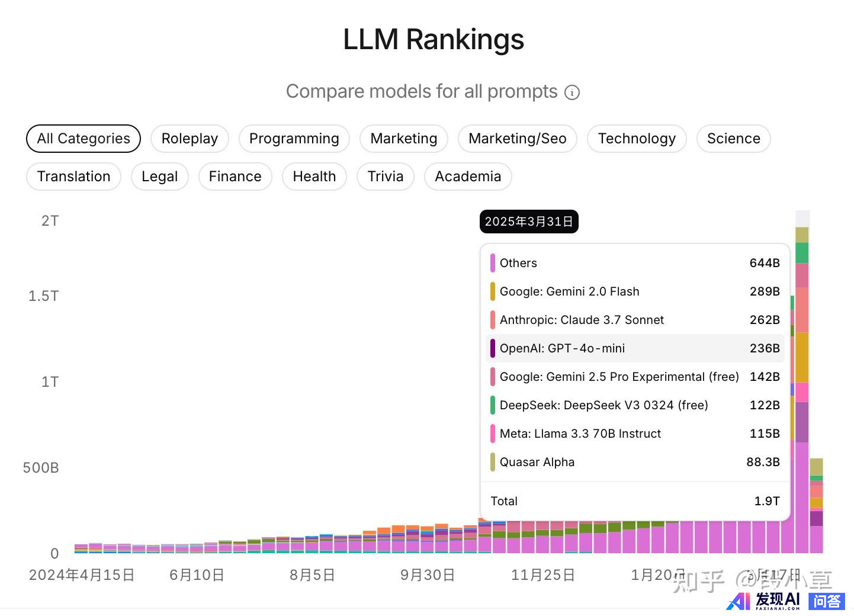This screenshot has width=854, height=616.
Task: Click the 142B token value
Action: pos(765,377)
